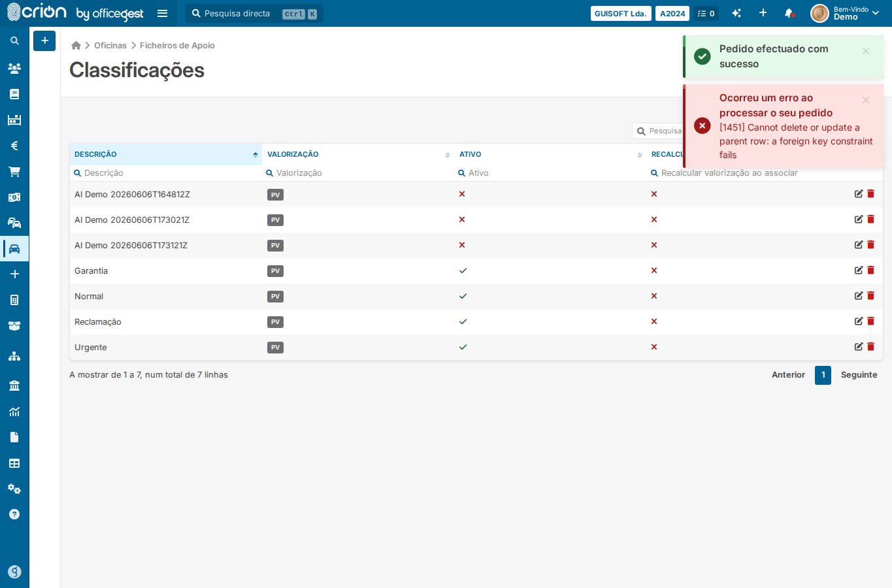This screenshot has height=588, width=892.
Task: Open the settings gears icon in sidebar
Action: (14, 489)
